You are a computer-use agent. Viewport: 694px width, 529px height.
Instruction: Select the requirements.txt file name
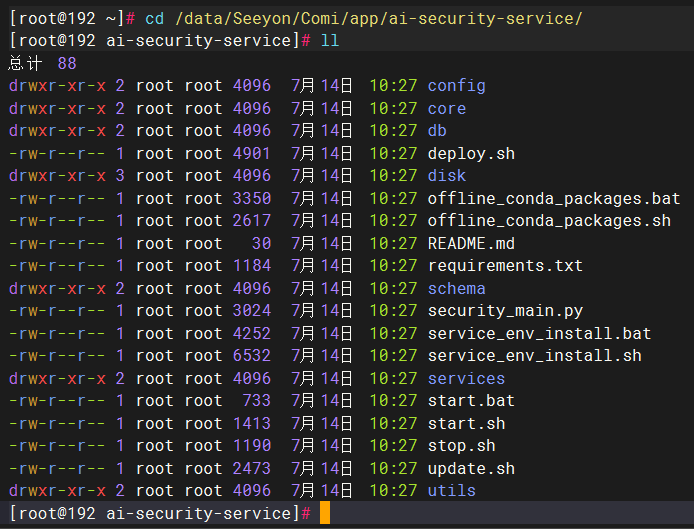pyautogui.click(x=505, y=266)
